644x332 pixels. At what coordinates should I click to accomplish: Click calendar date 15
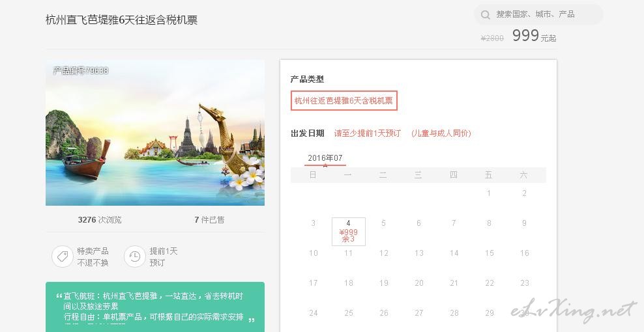click(489, 253)
